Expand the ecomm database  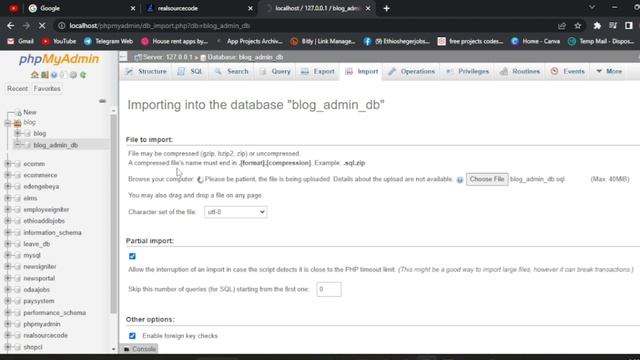(8, 164)
